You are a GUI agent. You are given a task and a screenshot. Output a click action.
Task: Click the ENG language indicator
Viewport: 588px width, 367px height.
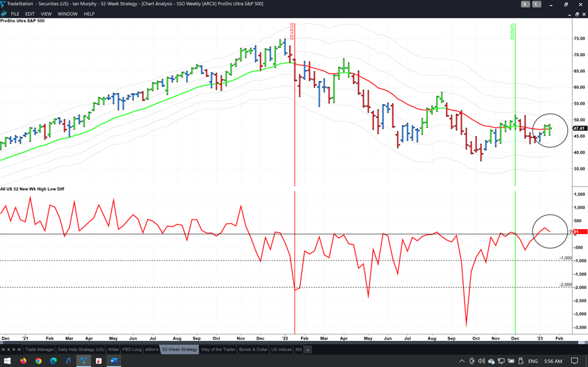tap(532, 360)
